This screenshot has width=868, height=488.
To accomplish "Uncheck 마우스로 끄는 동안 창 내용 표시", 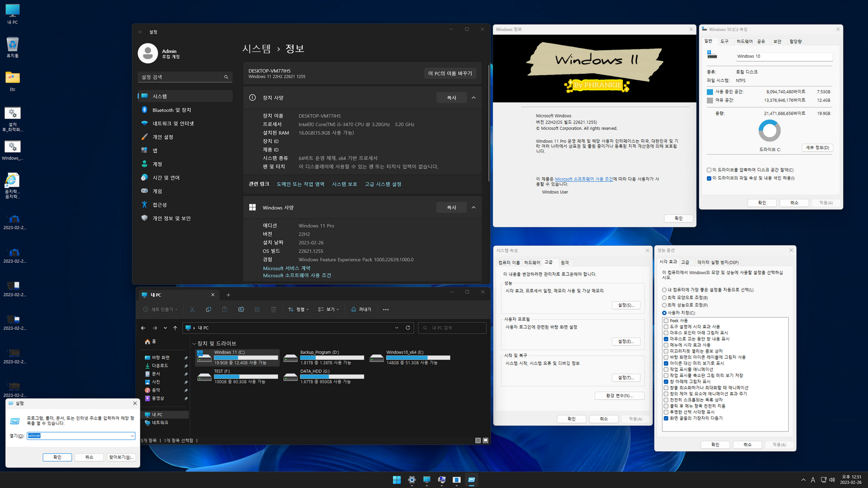I will point(666,339).
